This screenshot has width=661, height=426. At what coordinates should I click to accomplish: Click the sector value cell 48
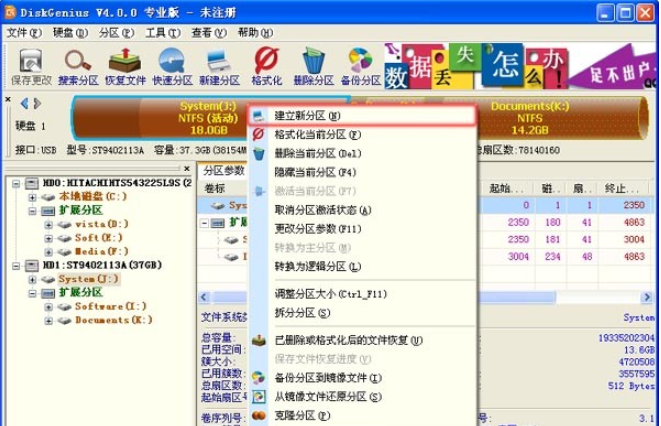587,257
